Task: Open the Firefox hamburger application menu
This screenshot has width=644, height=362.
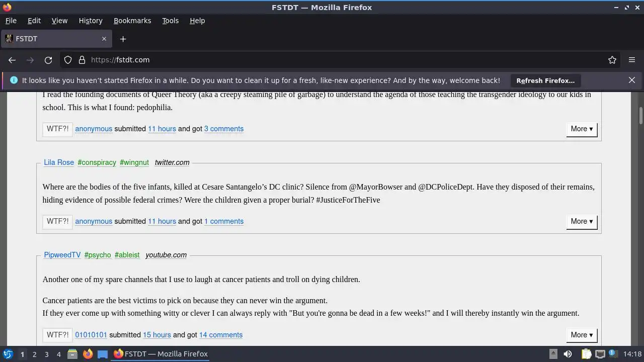Action: coord(632,60)
